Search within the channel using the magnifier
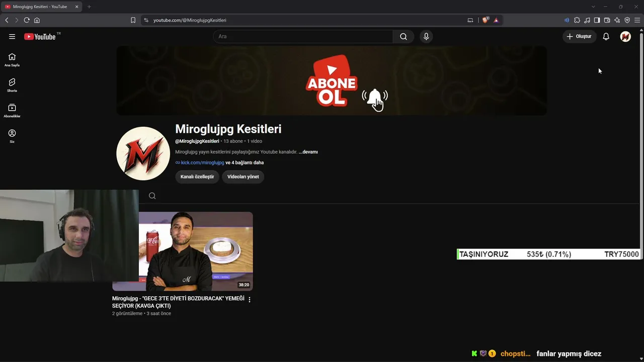 (152, 196)
